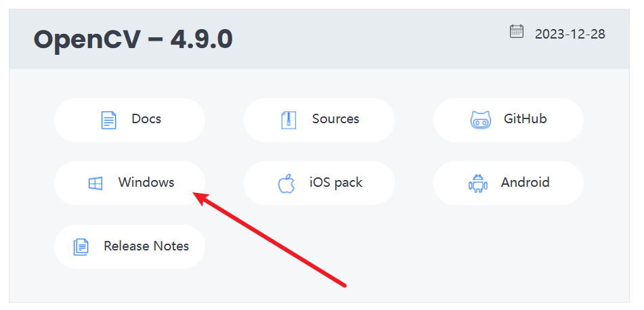The width and height of the screenshot is (644, 310).
Task: Click the Windows logo icon
Action: tap(95, 183)
